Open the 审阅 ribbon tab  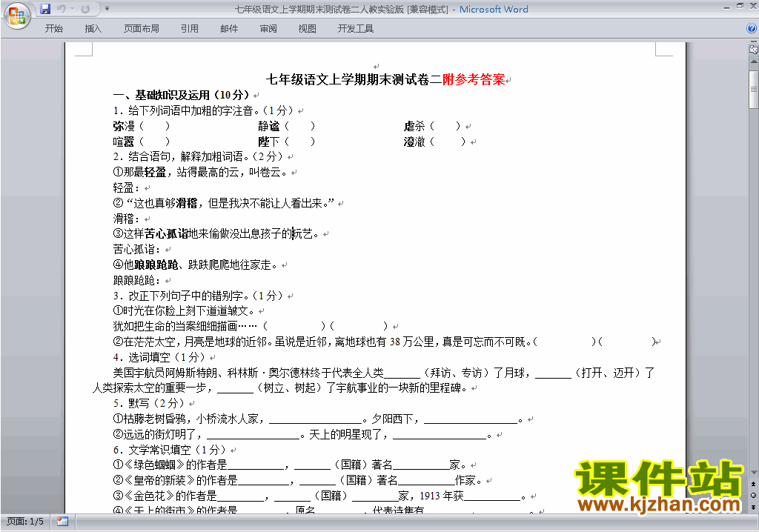tap(268, 29)
